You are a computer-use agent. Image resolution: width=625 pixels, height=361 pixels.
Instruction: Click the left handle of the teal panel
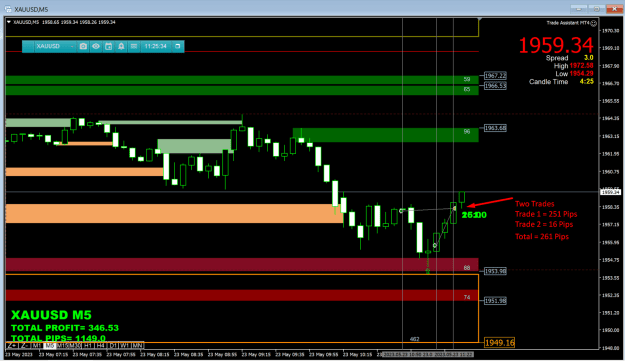28,46
